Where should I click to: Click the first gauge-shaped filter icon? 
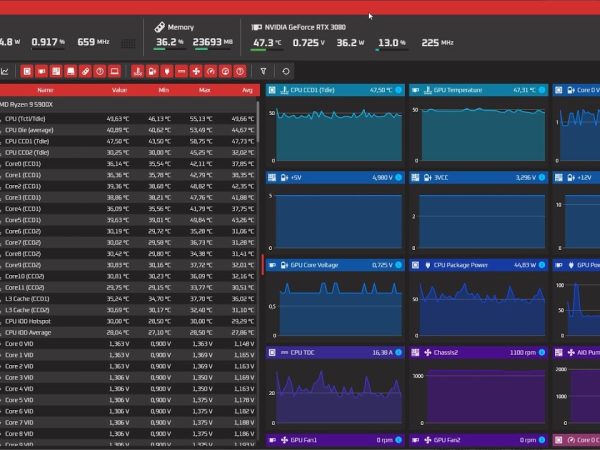(210, 71)
